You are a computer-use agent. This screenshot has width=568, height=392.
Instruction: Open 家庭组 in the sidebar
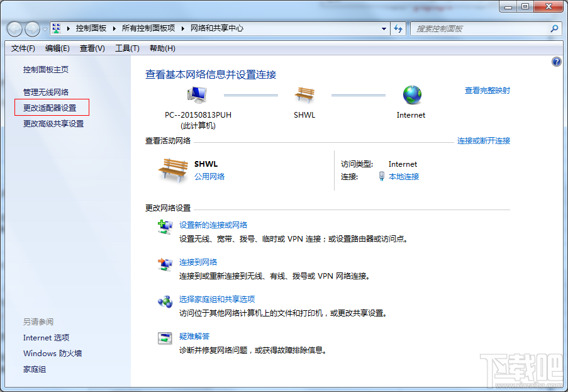[35, 369]
